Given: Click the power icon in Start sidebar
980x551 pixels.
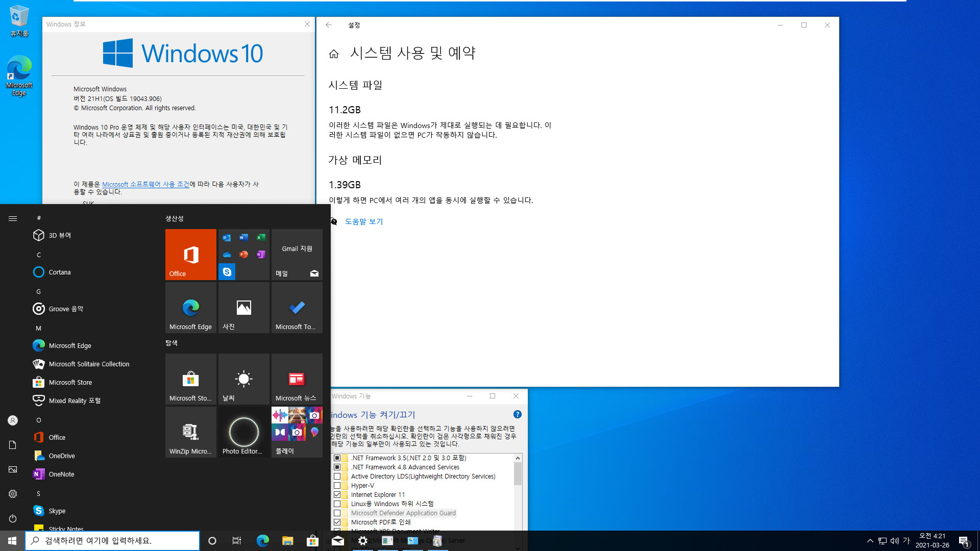Looking at the screenshot, I should 13,518.
